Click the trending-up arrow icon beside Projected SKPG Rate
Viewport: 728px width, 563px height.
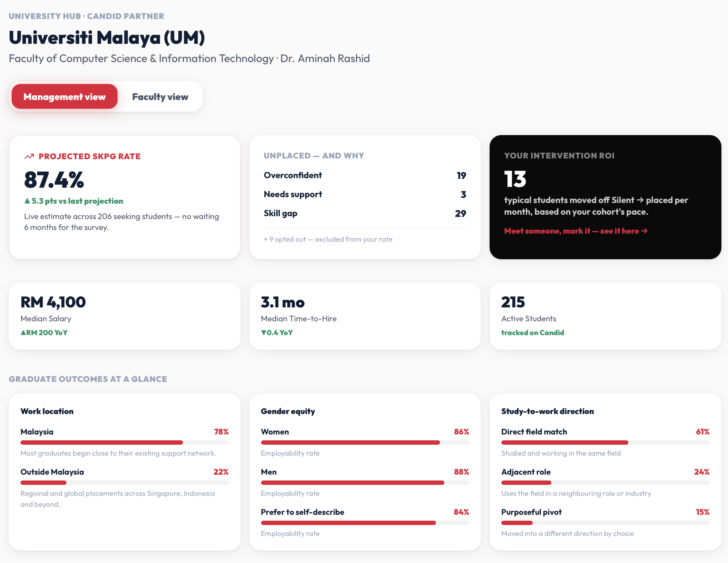pos(29,156)
